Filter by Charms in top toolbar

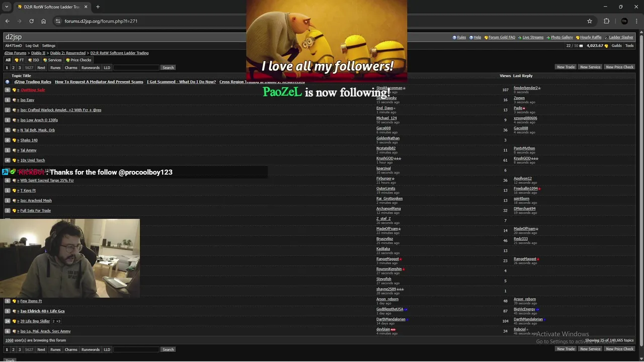point(71,67)
